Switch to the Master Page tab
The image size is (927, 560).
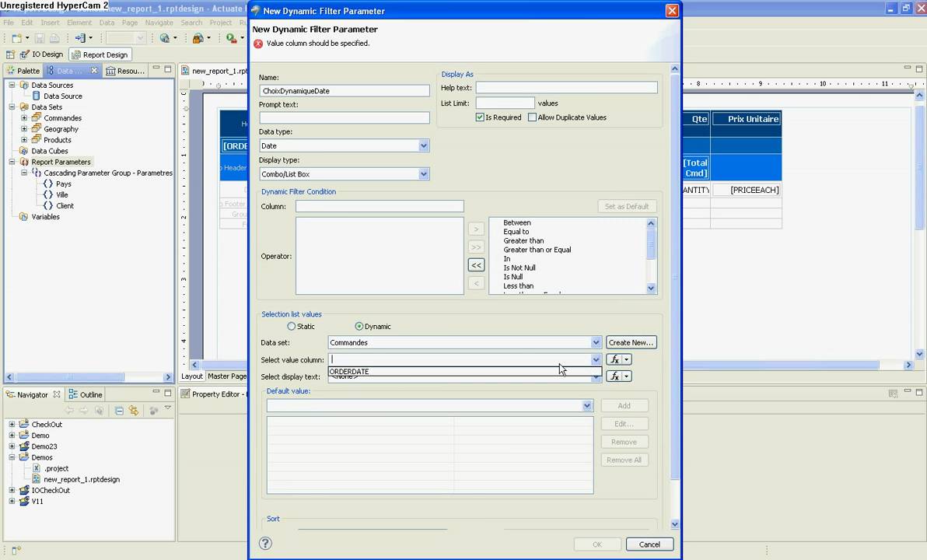227,376
